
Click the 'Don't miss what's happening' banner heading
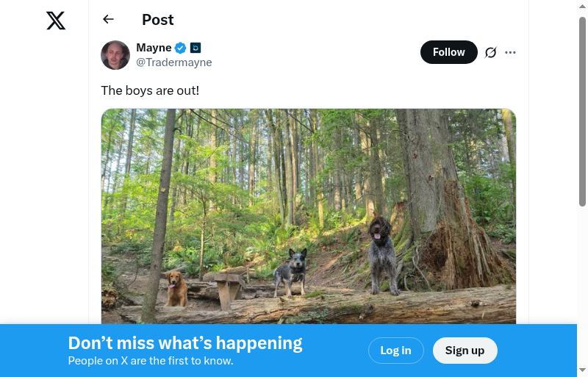(x=185, y=343)
